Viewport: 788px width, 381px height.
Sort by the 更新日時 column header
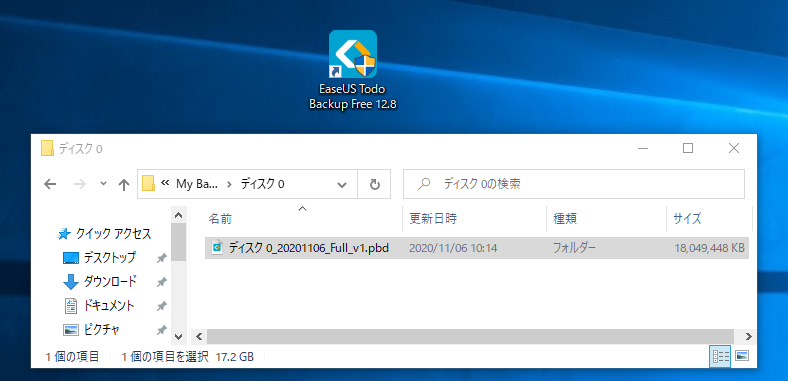pyautogui.click(x=474, y=219)
